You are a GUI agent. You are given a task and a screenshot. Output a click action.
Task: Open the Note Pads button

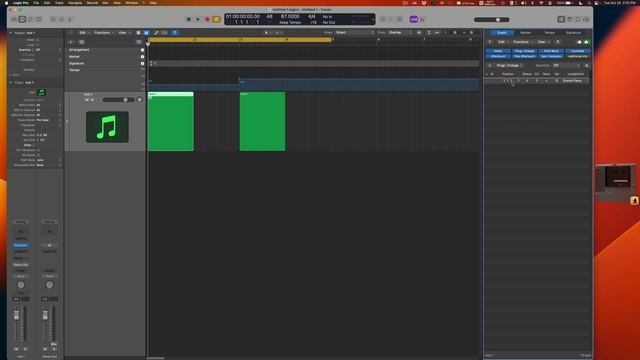coord(570,19)
